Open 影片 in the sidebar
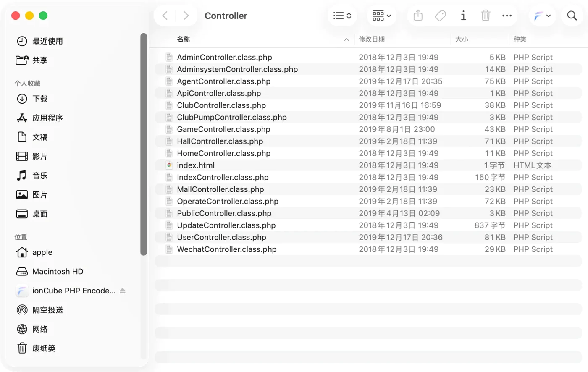Screen dimensions: 588x372 tap(32, 156)
